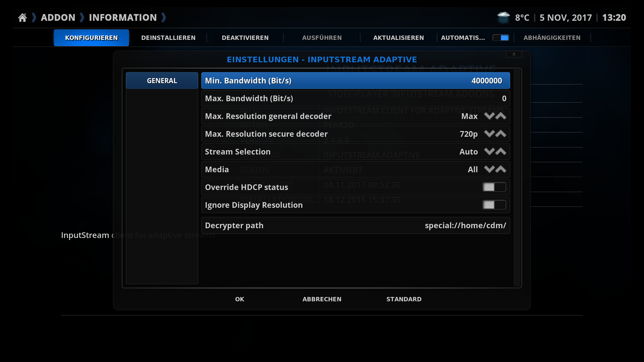Viewport: 644px width, 362px height.
Task: Click Media down arrow
Action: 489,169
